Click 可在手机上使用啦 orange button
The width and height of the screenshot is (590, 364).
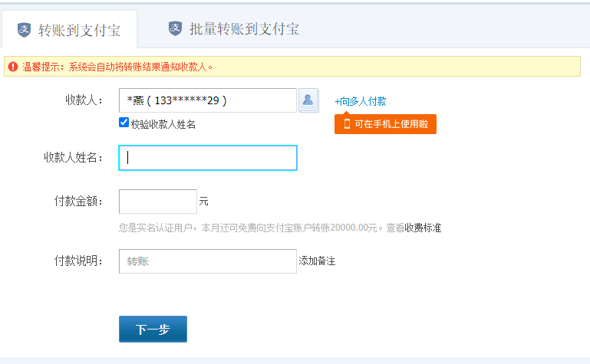coord(385,124)
